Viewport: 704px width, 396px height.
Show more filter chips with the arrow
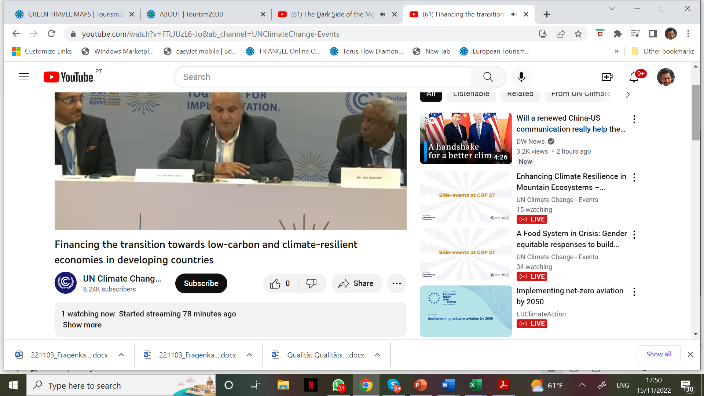pos(628,95)
